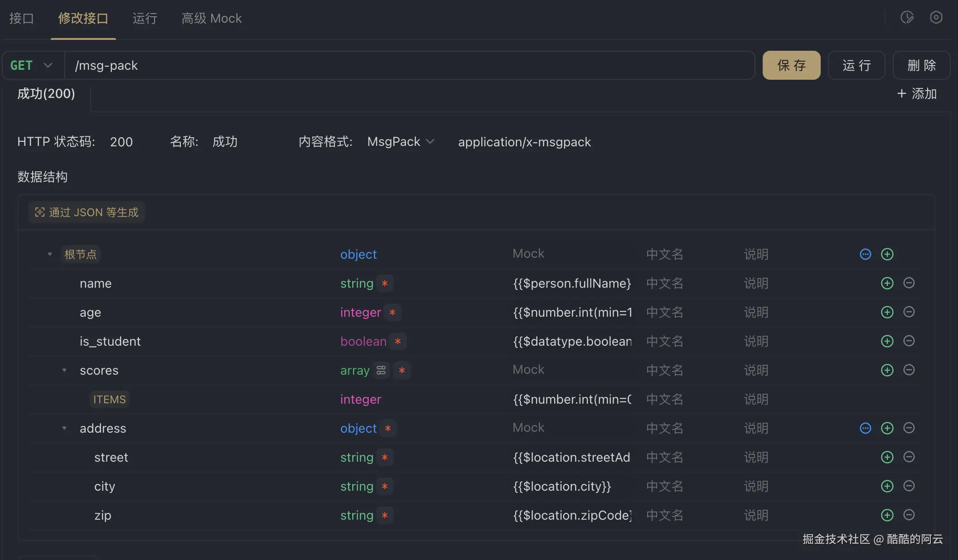
Task: Remove the zip field with its minus icon
Action: coord(909,515)
